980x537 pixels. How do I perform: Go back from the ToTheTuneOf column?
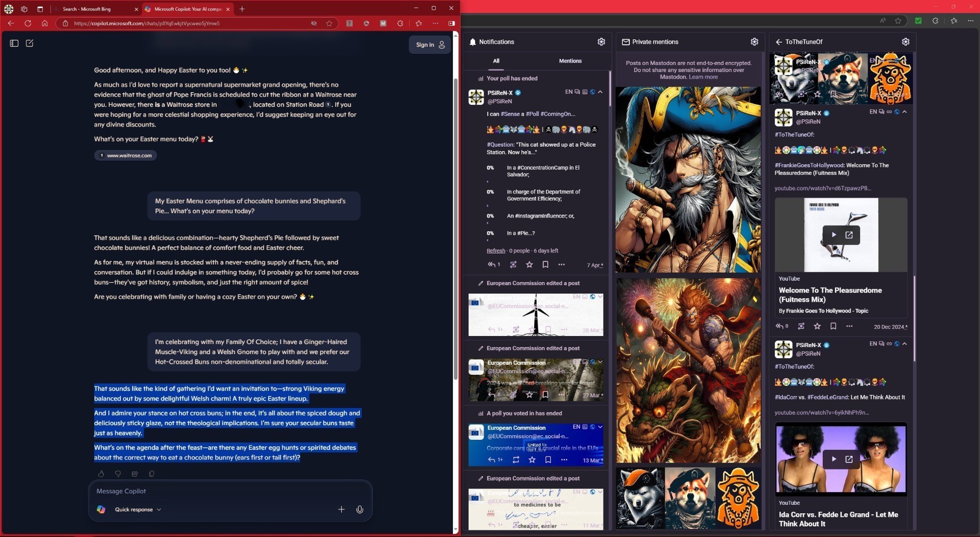pyautogui.click(x=779, y=42)
